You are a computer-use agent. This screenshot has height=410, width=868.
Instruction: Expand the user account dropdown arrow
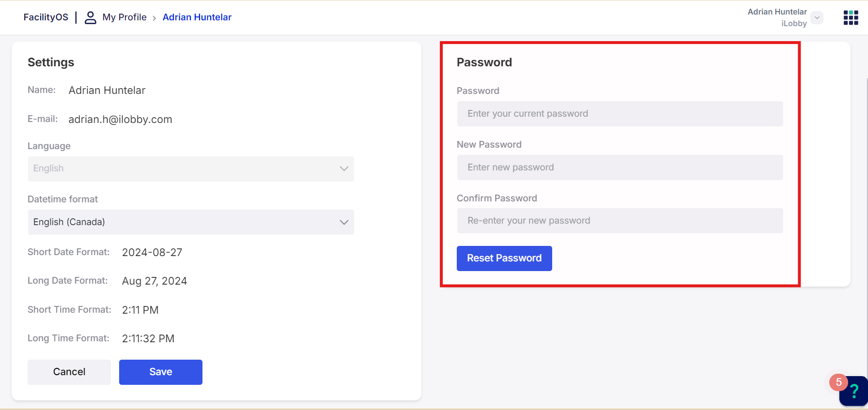click(817, 17)
